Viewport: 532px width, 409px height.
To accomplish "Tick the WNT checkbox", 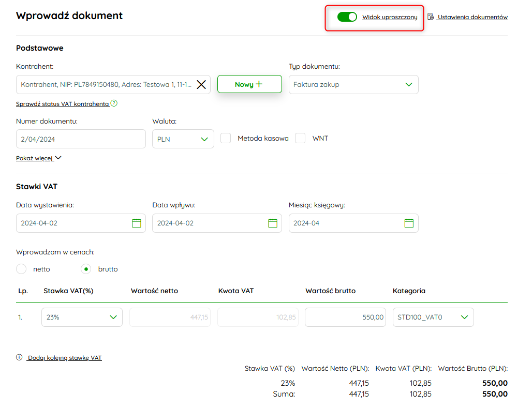I will point(300,138).
